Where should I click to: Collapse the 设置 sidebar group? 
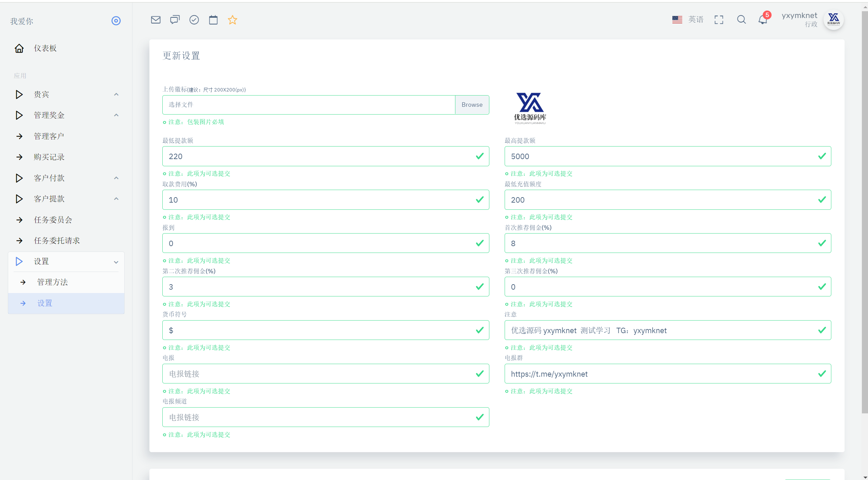pyautogui.click(x=66, y=261)
